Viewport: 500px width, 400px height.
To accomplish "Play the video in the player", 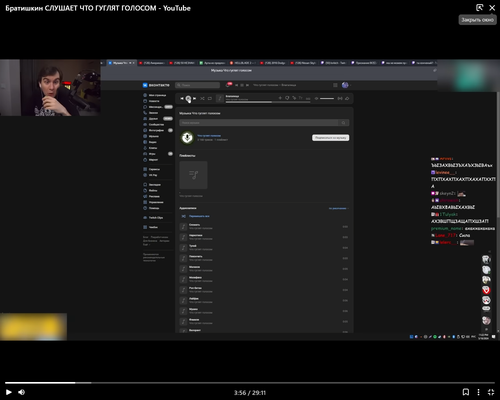I will [x=9, y=392].
